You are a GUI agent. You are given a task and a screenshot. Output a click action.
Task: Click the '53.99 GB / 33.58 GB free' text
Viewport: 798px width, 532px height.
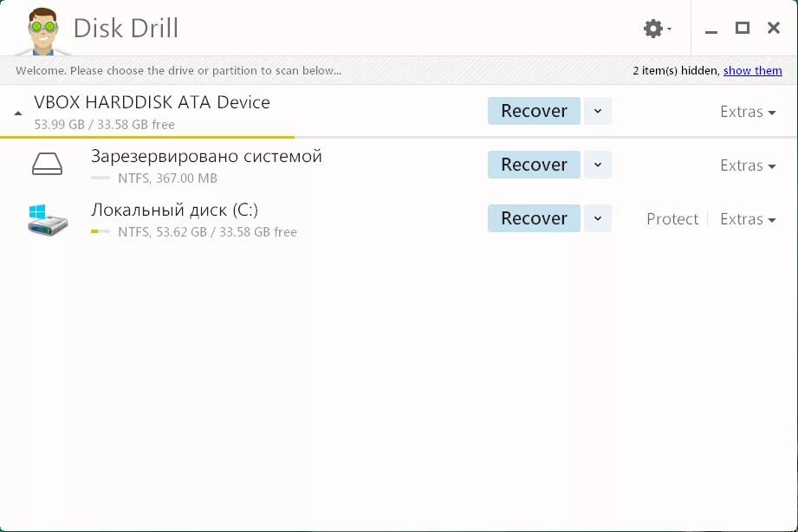point(104,125)
